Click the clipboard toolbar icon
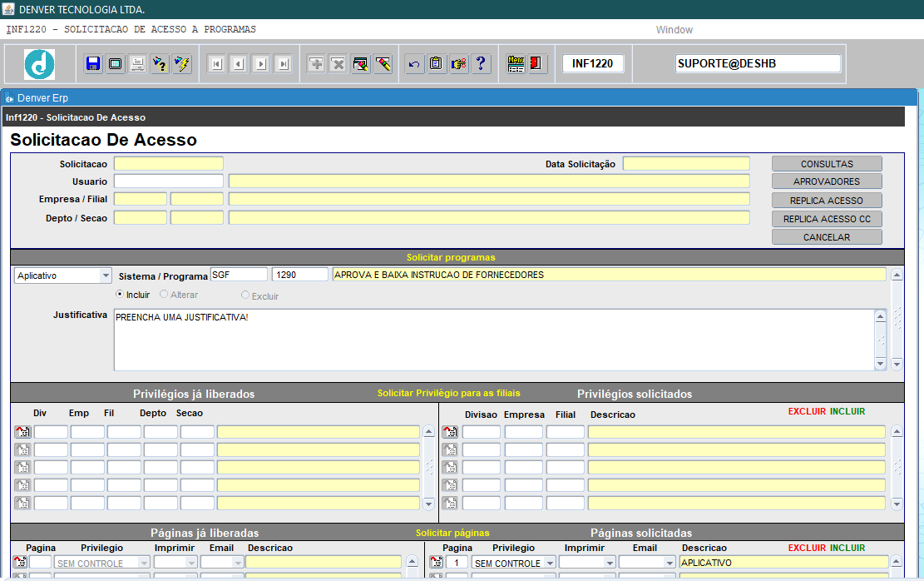Image resolution: width=924 pixels, height=581 pixels. (x=436, y=64)
